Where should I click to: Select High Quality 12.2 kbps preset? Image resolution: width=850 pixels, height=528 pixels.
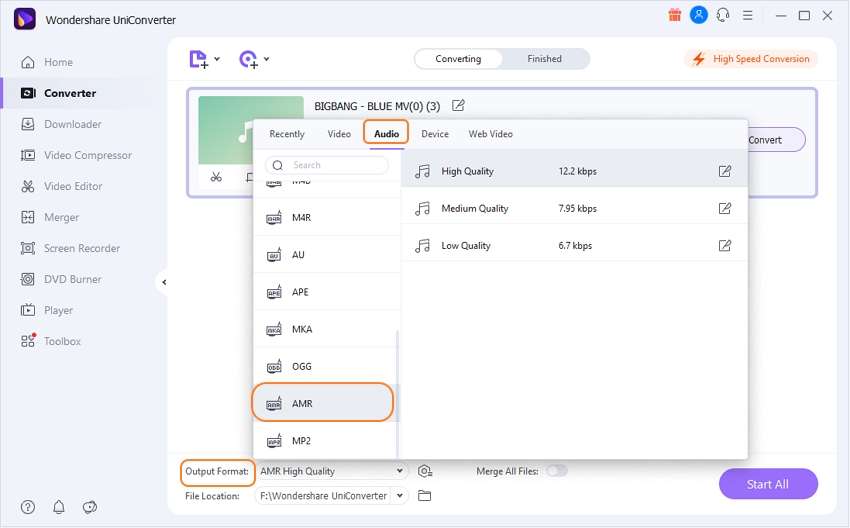574,171
